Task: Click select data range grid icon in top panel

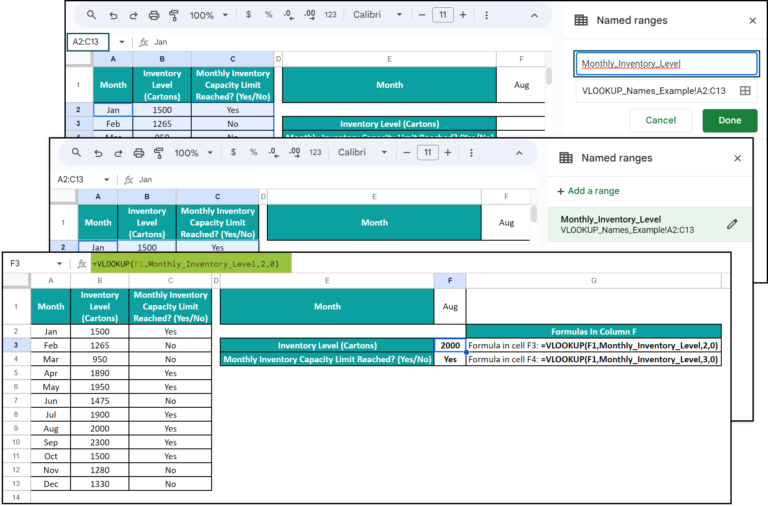Action: tap(745, 91)
